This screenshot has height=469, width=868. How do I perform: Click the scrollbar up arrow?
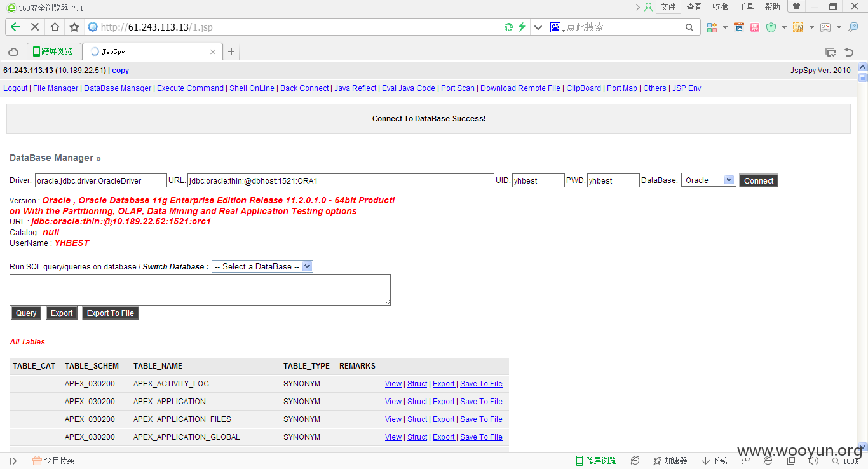pyautogui.click(x=862, y=67)
